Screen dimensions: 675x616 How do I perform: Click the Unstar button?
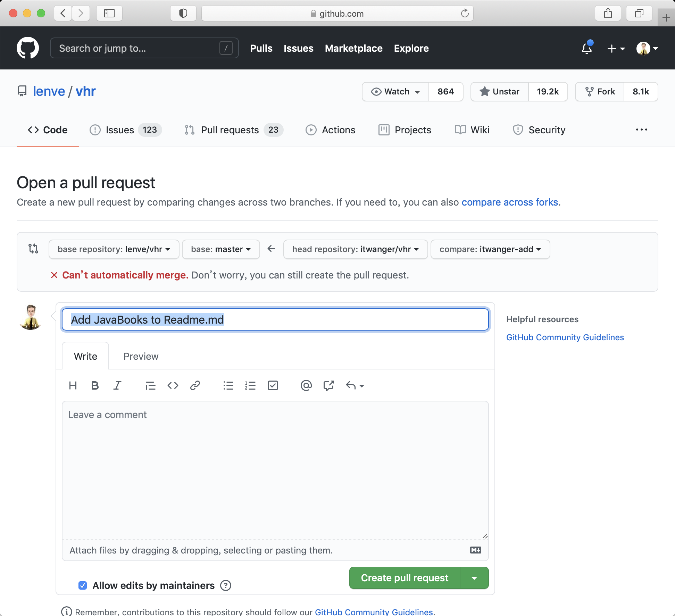coord(500,92)
